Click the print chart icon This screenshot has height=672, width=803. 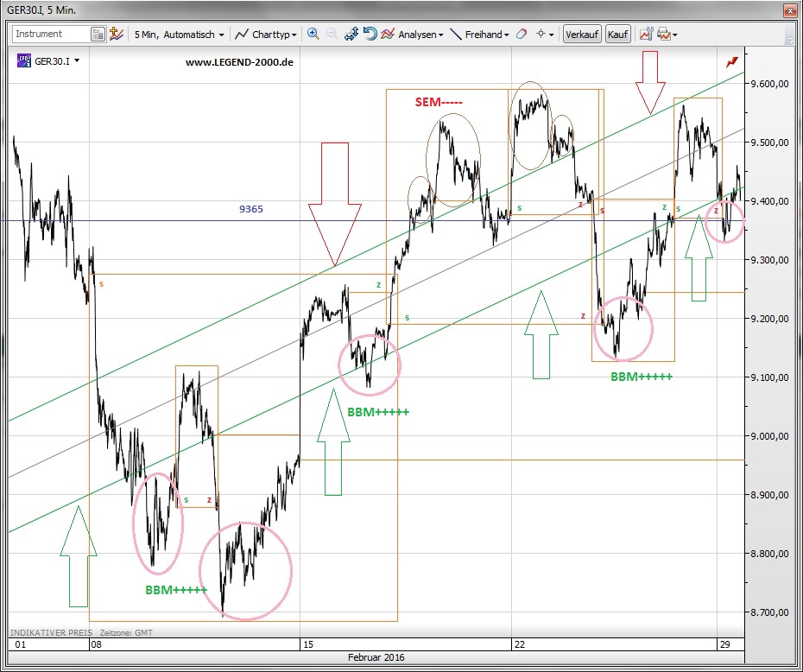tap(663, 35)
